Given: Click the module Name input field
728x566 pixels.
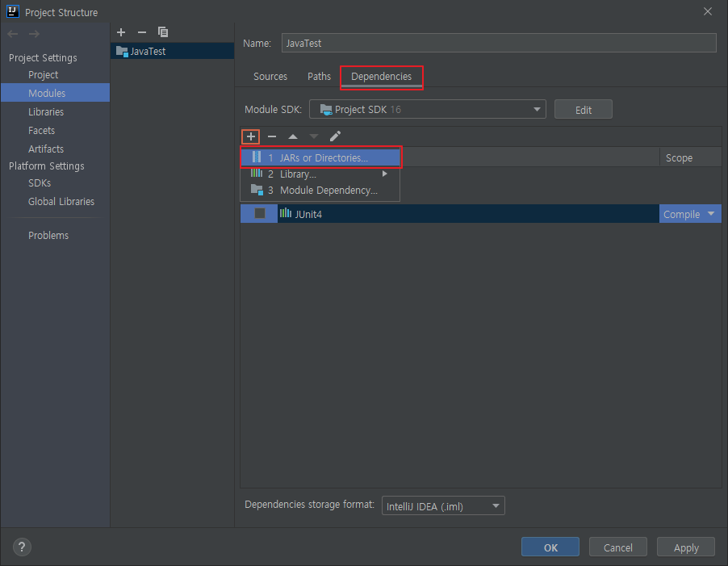Looking at the screenshot, I should pos(499,43).
